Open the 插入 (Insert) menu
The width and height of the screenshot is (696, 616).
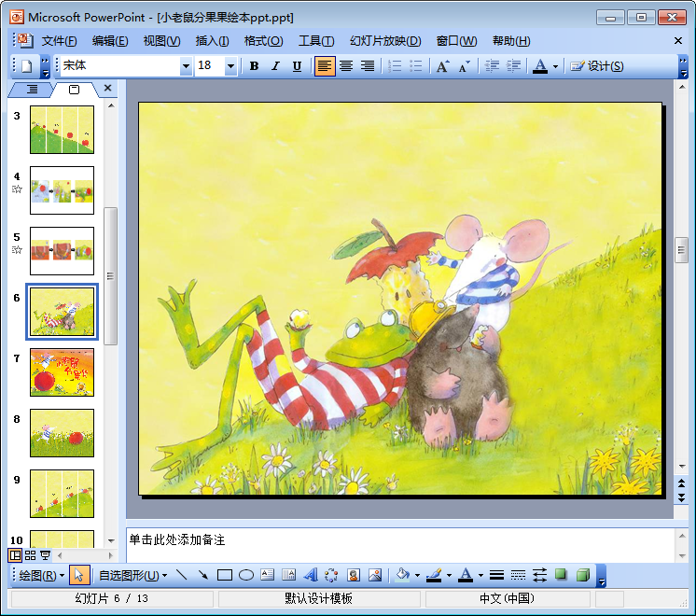(x=212, y=41)
